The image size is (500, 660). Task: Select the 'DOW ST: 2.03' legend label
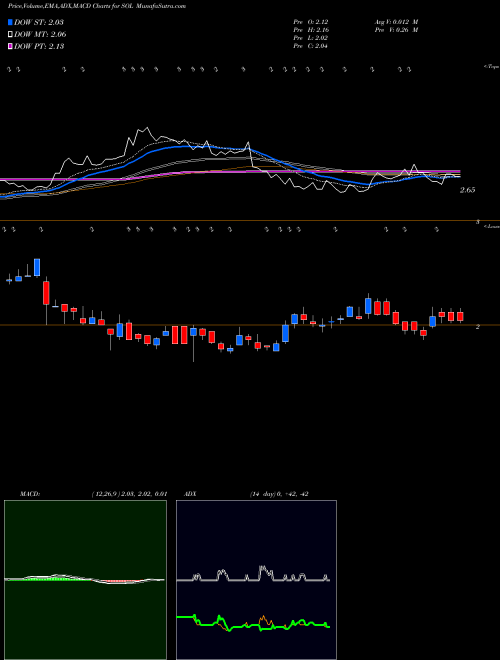[x=39, y=22]
